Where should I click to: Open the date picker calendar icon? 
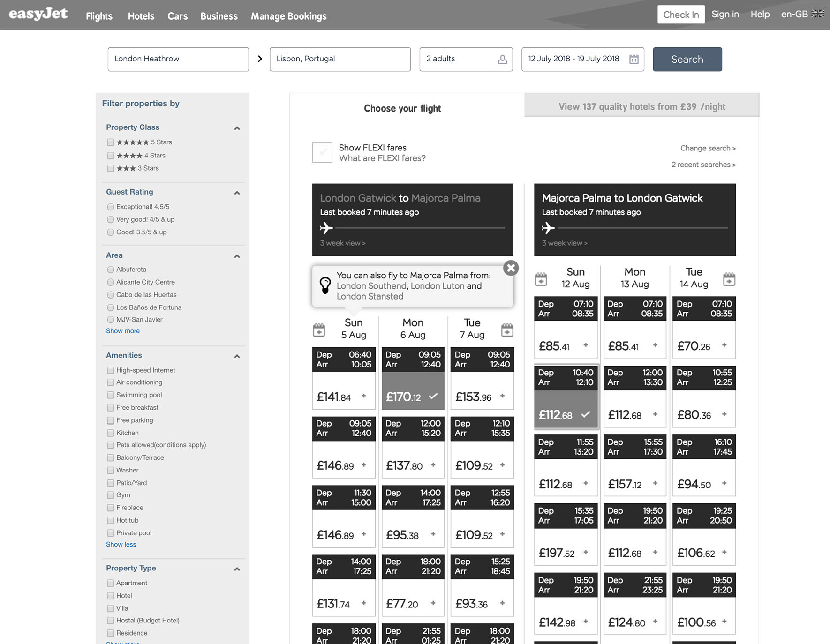(634, 59)
